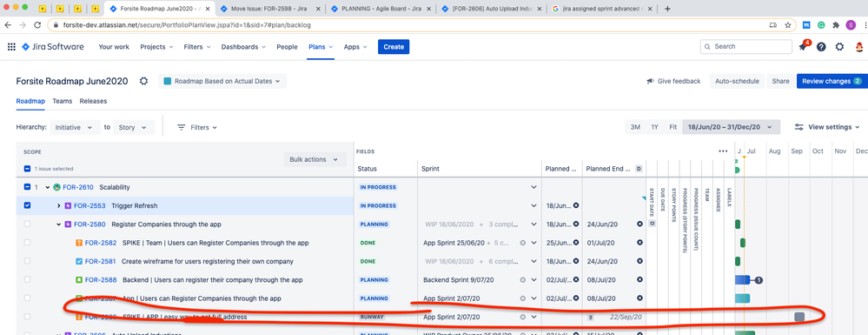Click Review changes button
This screenshot has height=335, width=868.
click(832, 81)
